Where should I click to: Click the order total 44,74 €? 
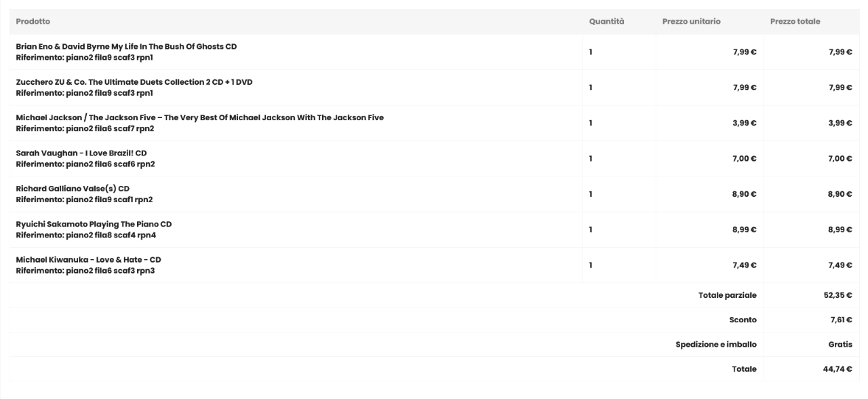click(838, 369)
